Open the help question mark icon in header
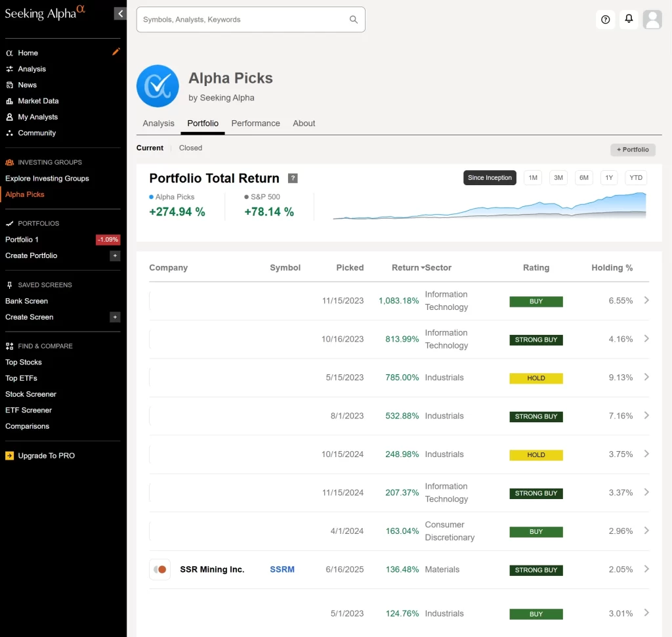672x637 pixels. [605, 20]
